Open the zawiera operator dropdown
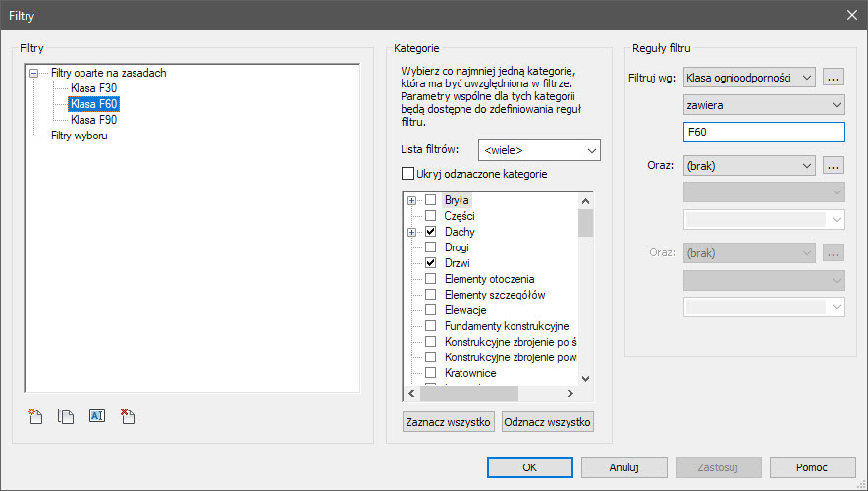The height and width of the screenshot is (491, 868). (763, 104)
